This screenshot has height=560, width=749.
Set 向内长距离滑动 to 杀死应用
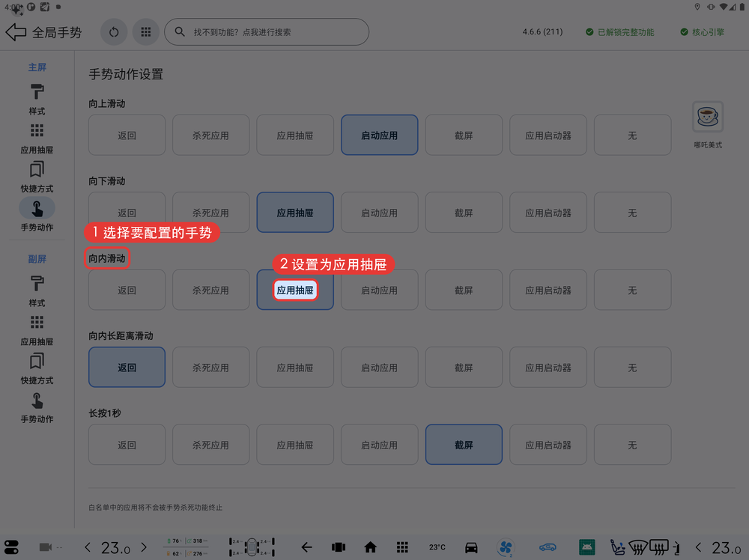coord(210,367)
